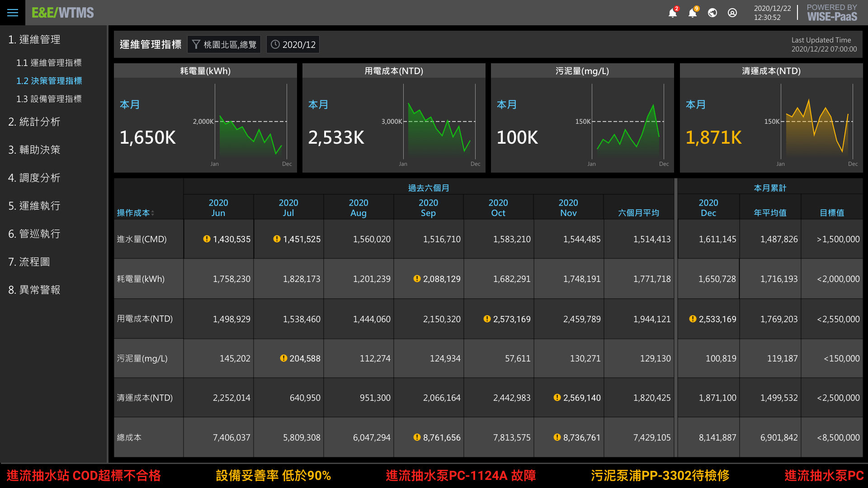Click cell value 57,611
This screenshot has height=488, width=868.
click(x=518, y=358)
